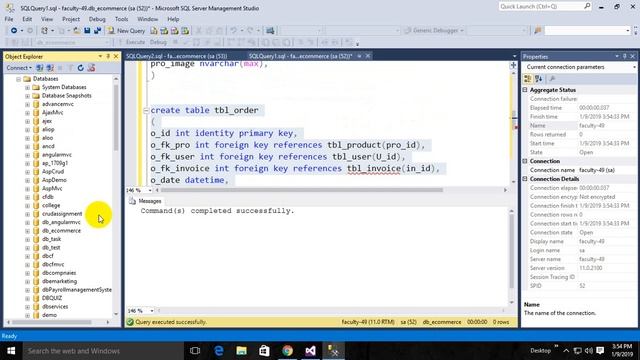Open the View menu
This screenshot has width=640, height=360.
coord(47,19)
